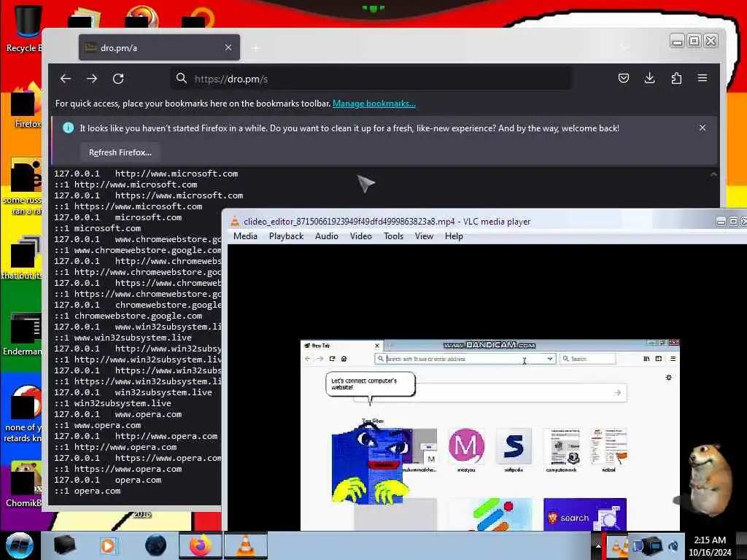Open the Manage bookmarks... link
747x560 pixels.
point(374,104)
